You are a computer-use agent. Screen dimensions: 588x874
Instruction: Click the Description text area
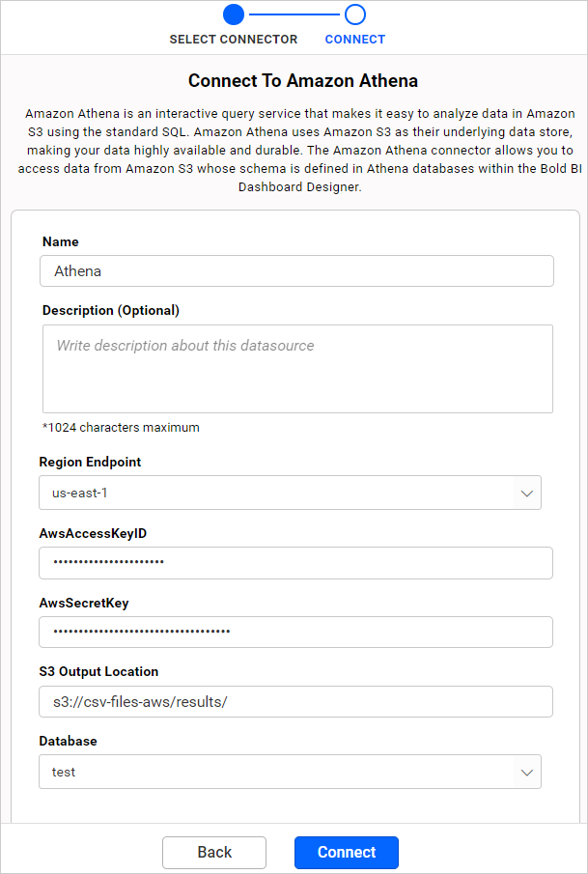tap(297, 369)
